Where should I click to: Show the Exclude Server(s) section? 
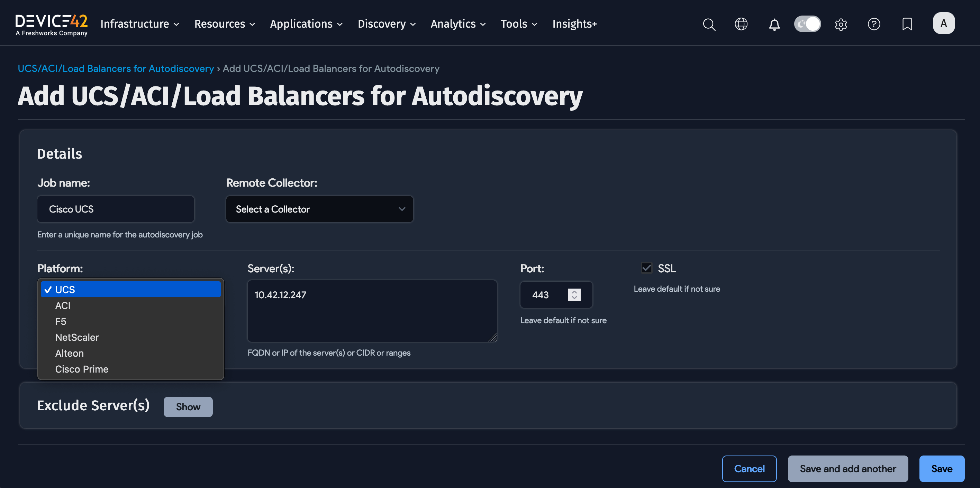[x=188, y=407]
